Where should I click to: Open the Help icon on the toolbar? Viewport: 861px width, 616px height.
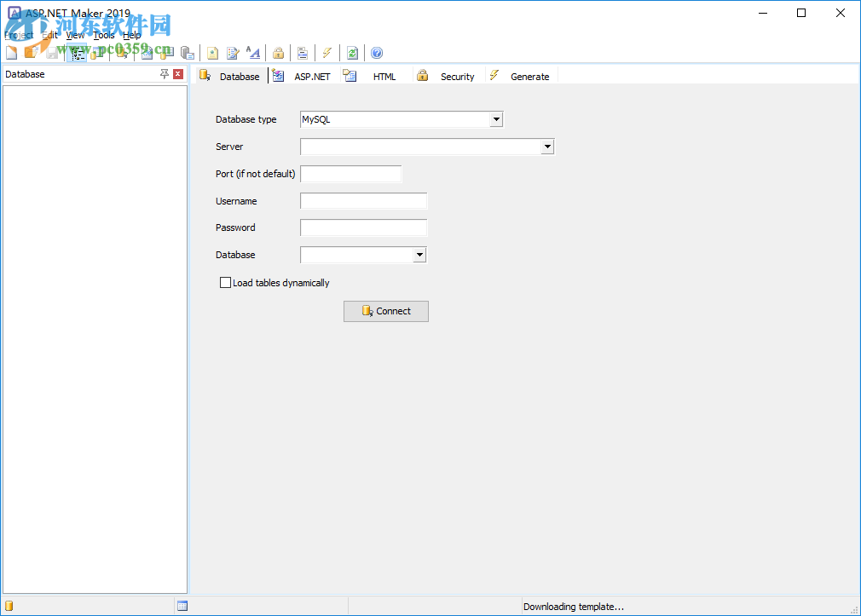click(x=376, y=53)
